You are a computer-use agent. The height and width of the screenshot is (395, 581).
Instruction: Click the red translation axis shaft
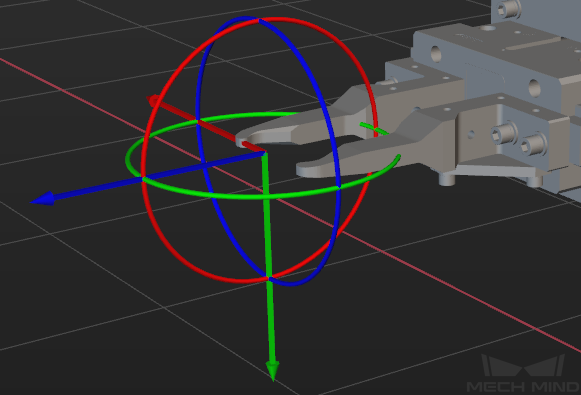[208, 125]
